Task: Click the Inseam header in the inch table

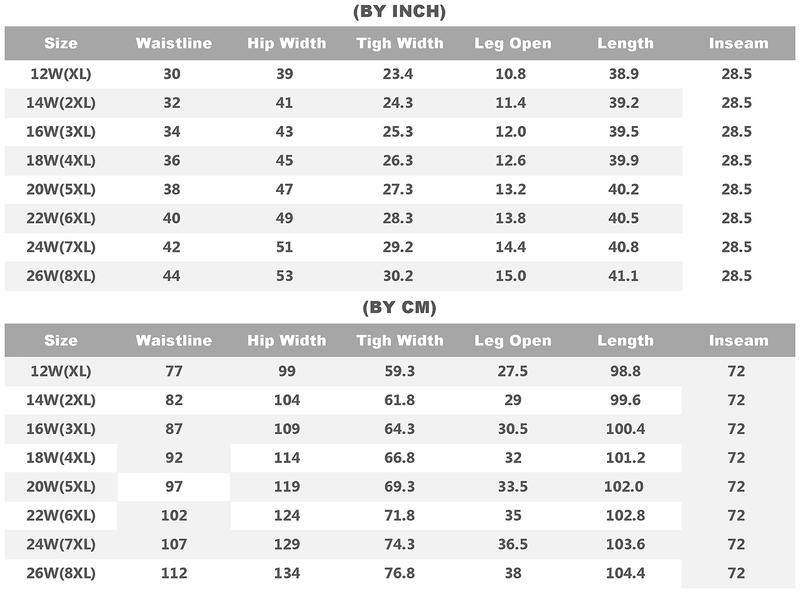Action: click(x=738, y=44)
